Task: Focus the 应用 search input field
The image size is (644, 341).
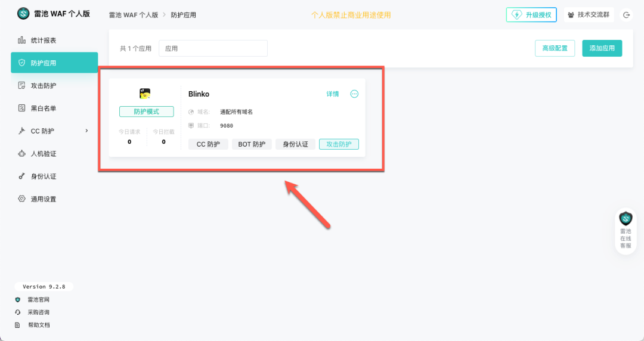Action: click(x=213, y=48)
